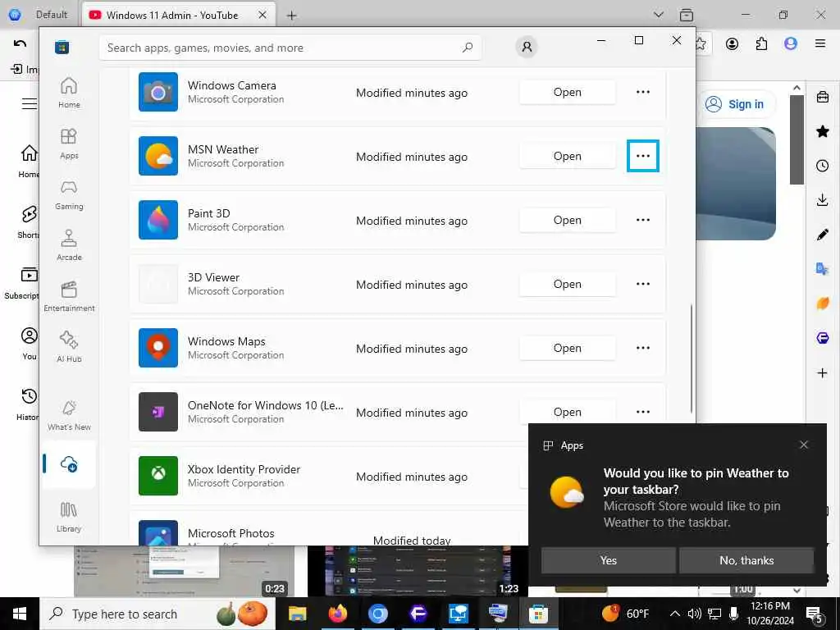Open Gaming section in Store sidebar
The image size is (840, 630).
pos(69,194)
